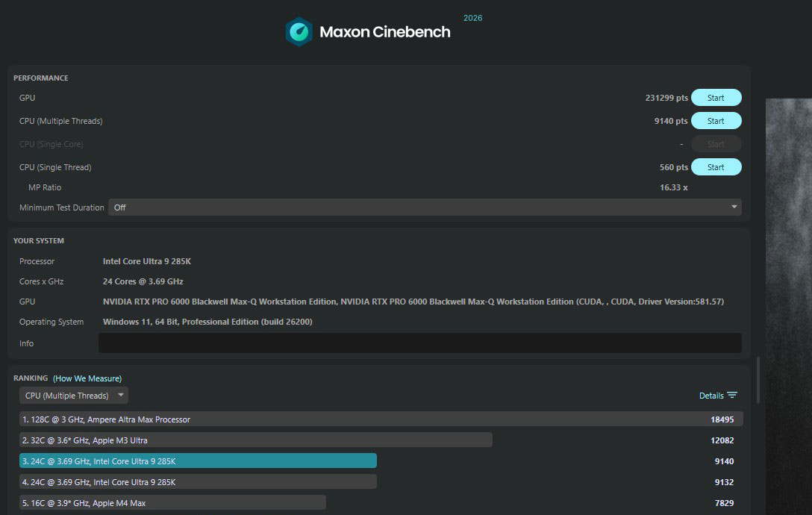This screenshot has height=515, width=812.
Task: Select ranking row Ampere Altra Max Processor
Action: 381,419
